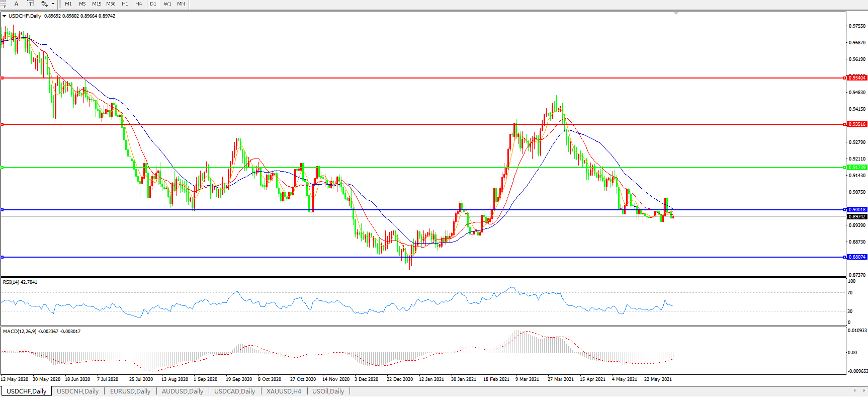
Task: Switch chart to M1 timeframe
Action: click(x=68, y=4)
